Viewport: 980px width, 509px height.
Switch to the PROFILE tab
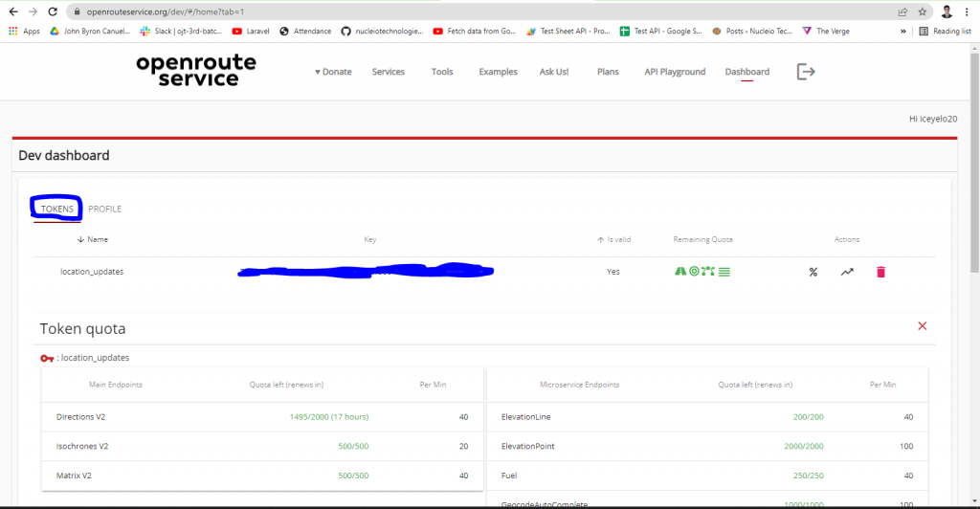click(105, 209)
